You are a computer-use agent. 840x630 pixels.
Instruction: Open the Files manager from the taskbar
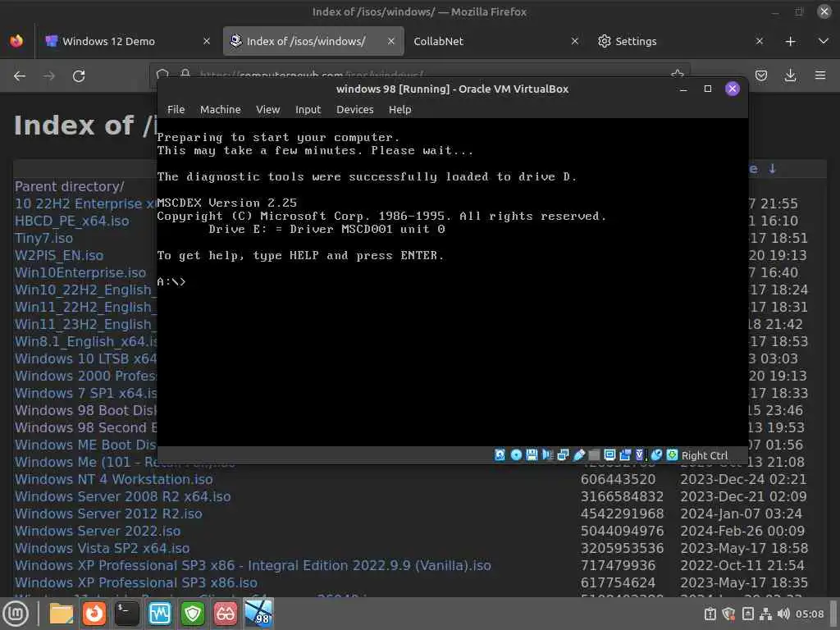pyautogui.click(x=61, y=614)
